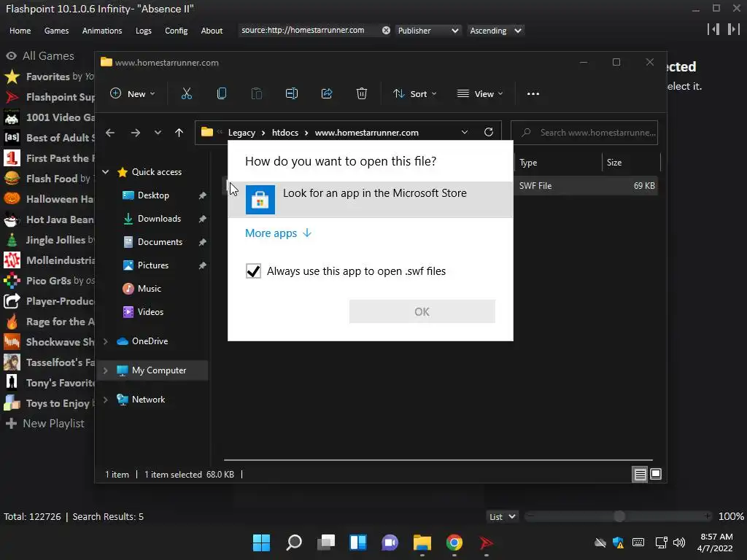Screen dimensions: 747x560
Task: Click the Explorer search box
Action: tap(584, 133)
